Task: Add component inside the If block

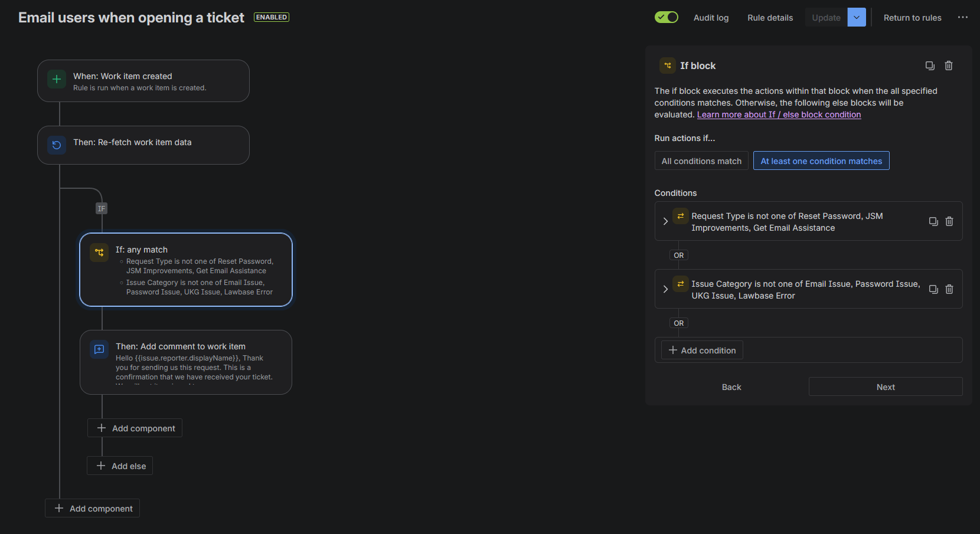Action: point(135,428)
